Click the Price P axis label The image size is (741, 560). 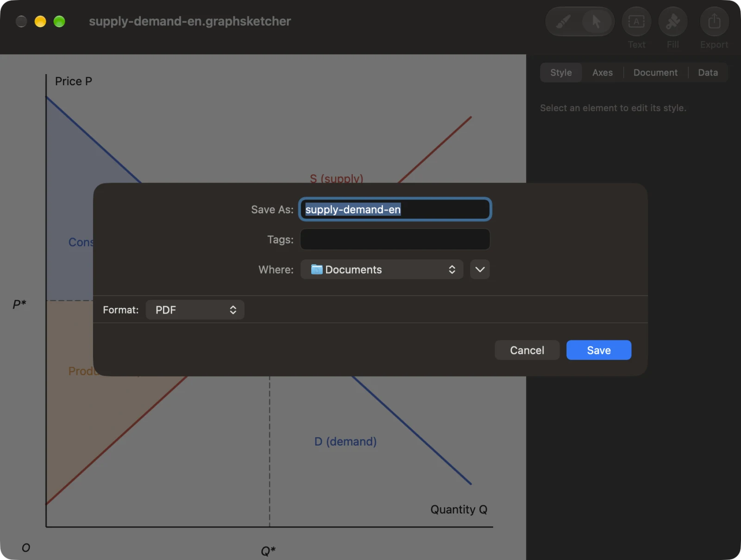coord(74,82)
